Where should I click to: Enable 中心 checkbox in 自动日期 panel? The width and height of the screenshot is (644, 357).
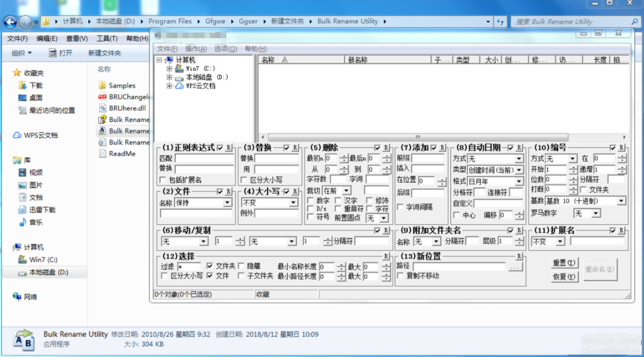(x=456, y=215)
